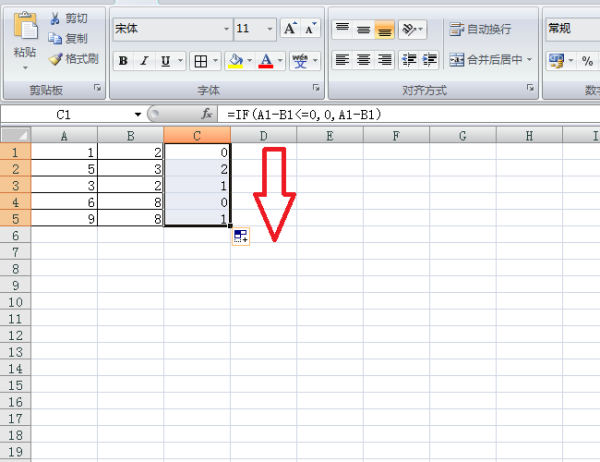
Task: Toggle Wrap Text (自动换行)
Action: [480, 29]
